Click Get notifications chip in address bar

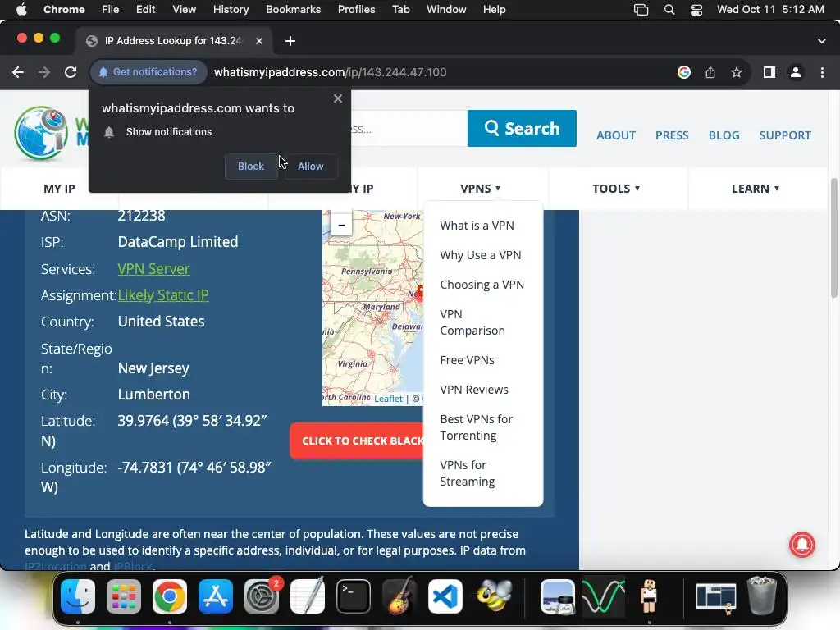pyautogui.click(x=148, y=72)
